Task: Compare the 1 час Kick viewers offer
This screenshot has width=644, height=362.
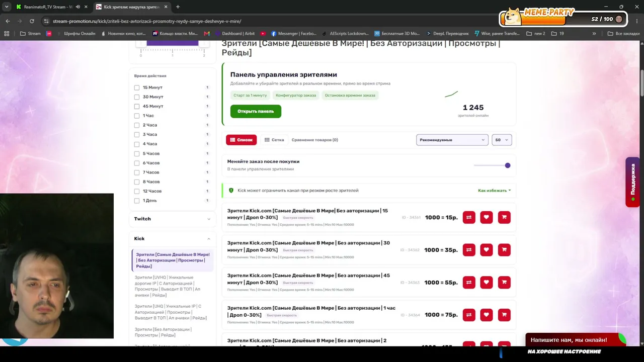Action: (x=469, y=315)
